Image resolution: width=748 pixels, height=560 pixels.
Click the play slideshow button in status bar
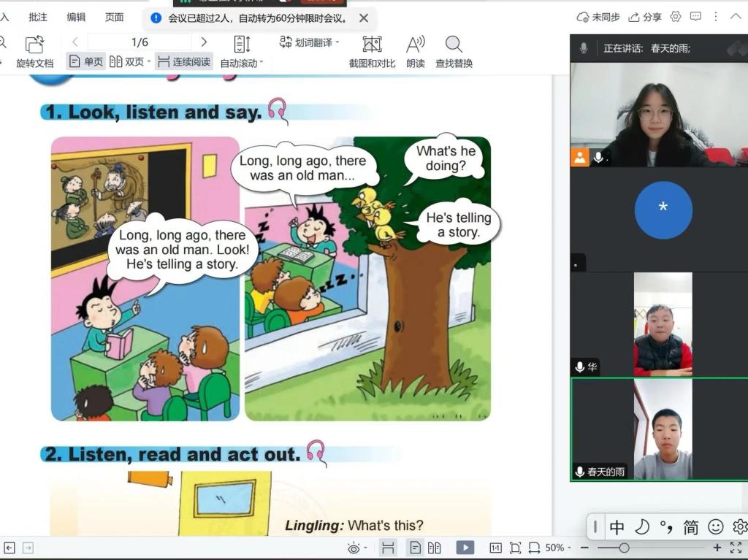coord(465,548)
